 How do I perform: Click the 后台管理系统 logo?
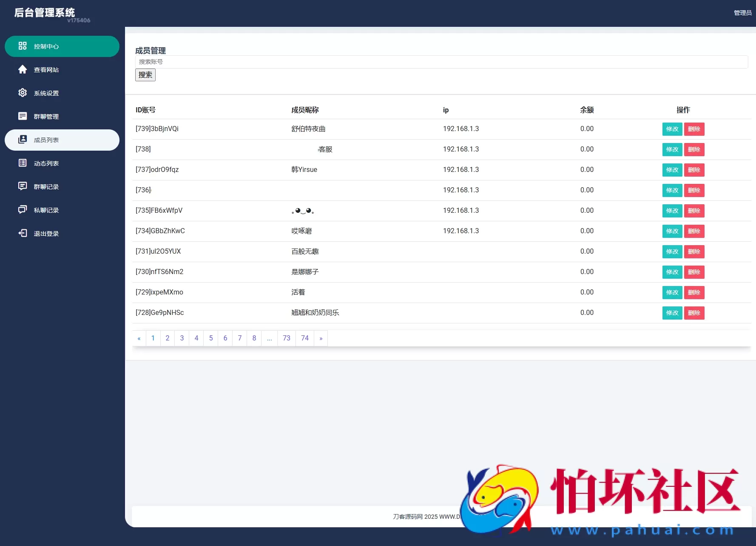pos(44,13)
